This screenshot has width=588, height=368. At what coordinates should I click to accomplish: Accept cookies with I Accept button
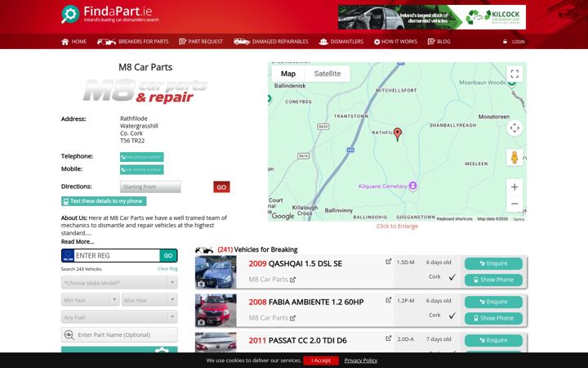pos(321,361)
